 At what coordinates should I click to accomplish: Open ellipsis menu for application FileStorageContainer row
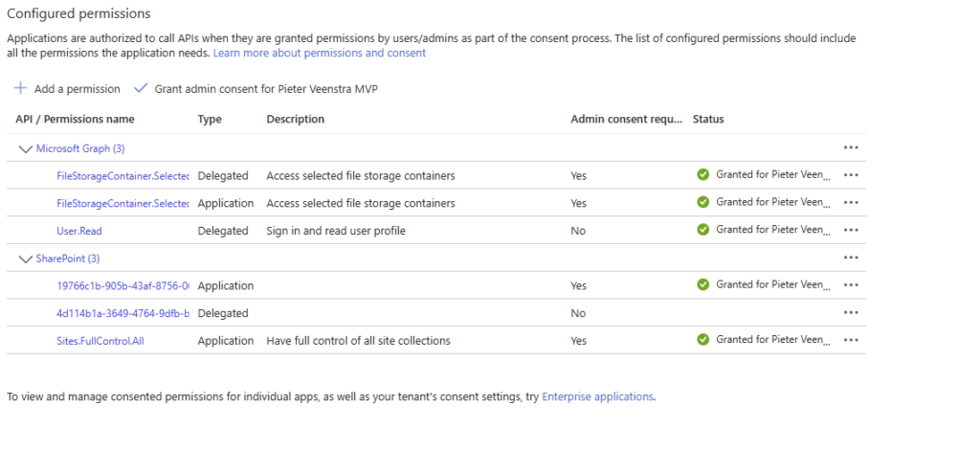coord(851,203)
